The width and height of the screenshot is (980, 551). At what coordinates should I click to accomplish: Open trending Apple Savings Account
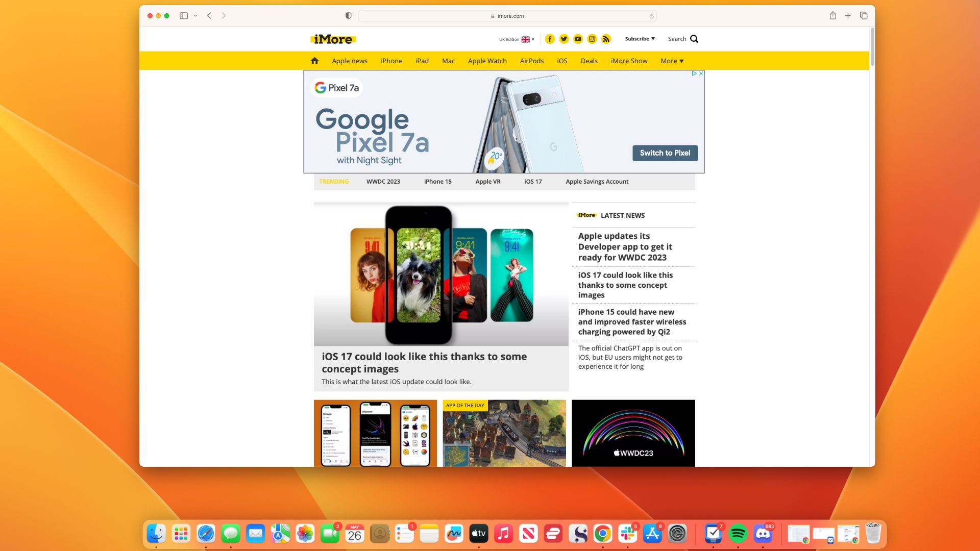point(597,182)
